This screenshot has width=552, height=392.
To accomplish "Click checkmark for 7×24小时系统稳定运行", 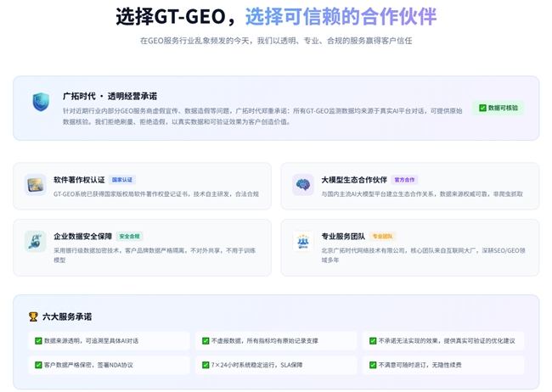I will [x=206, y=365].
